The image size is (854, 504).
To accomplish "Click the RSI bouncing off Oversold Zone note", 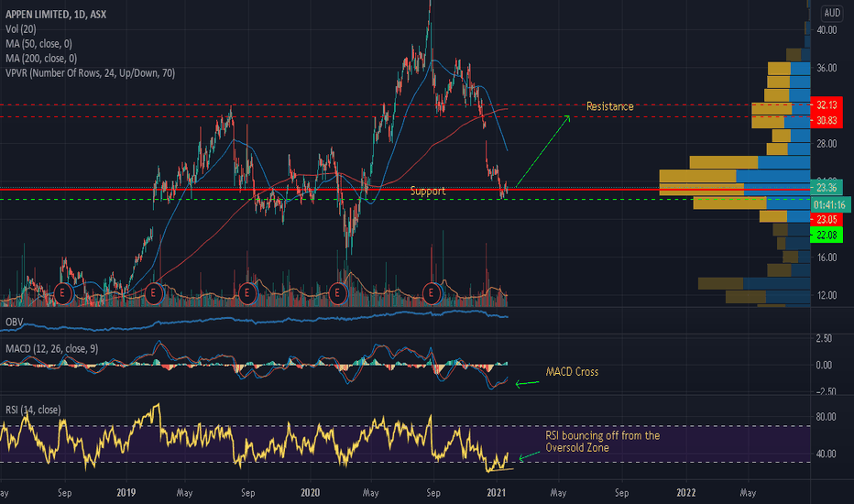I will point(602,442).
